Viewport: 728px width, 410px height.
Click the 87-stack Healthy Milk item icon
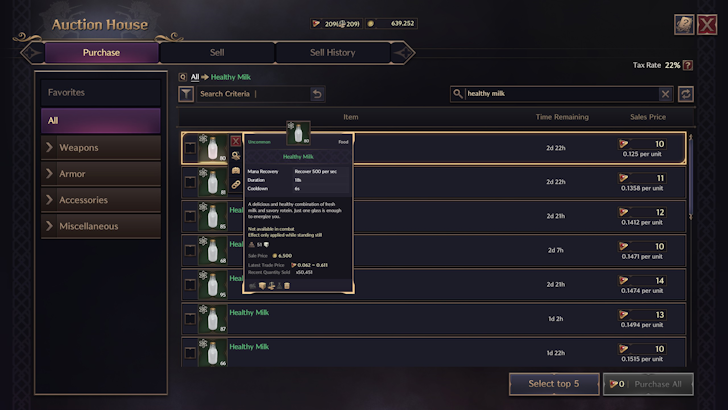[x=211, y=319]
